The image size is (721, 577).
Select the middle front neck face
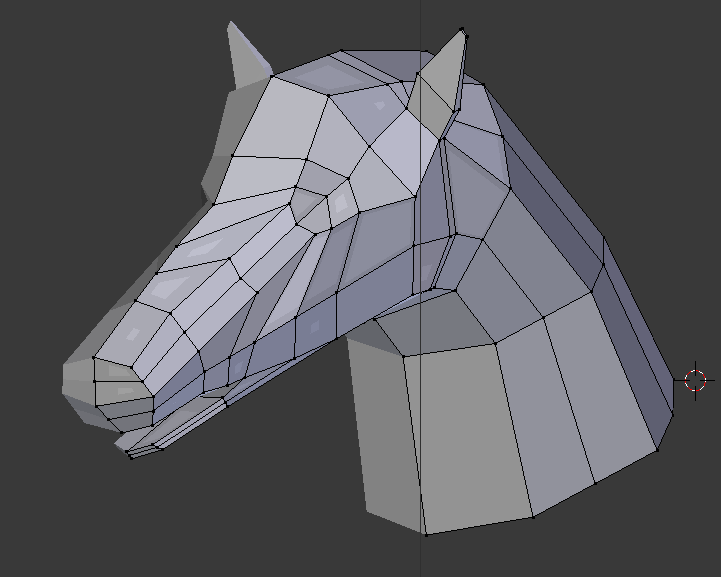543,409
